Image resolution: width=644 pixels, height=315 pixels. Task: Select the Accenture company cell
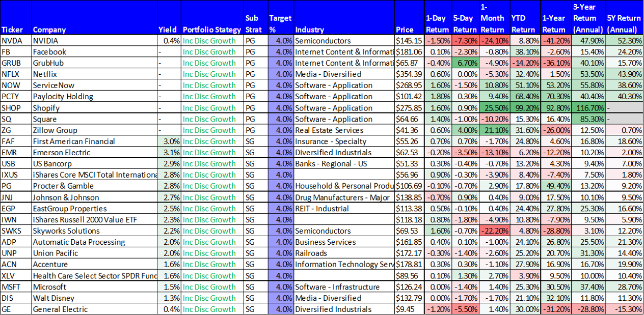tap(94, 265)
